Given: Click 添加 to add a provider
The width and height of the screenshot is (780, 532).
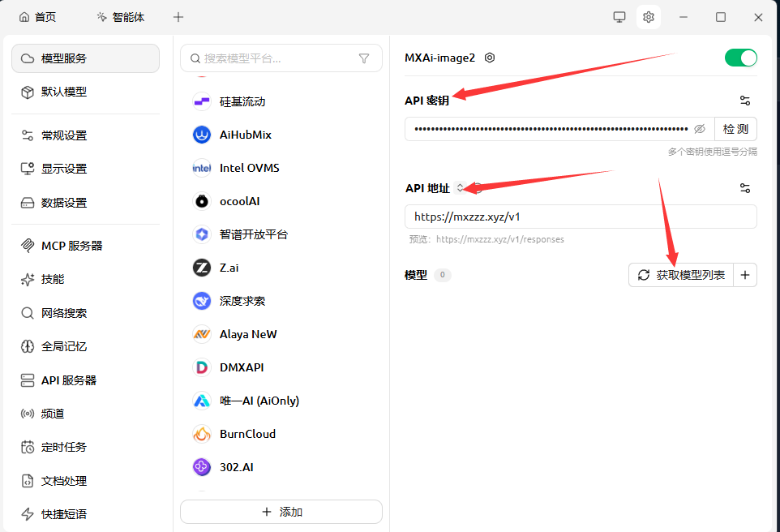Looking at the screenshot, I should (x=281, y=512).
